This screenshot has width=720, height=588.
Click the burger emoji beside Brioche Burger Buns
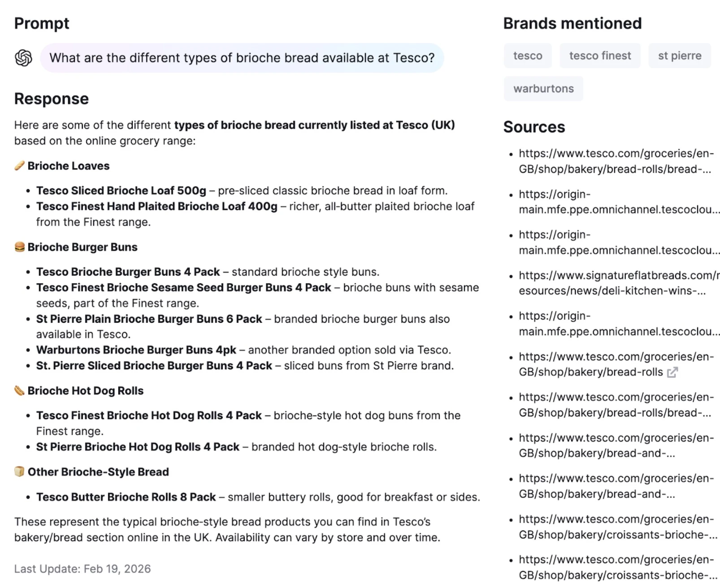[19, 247]
